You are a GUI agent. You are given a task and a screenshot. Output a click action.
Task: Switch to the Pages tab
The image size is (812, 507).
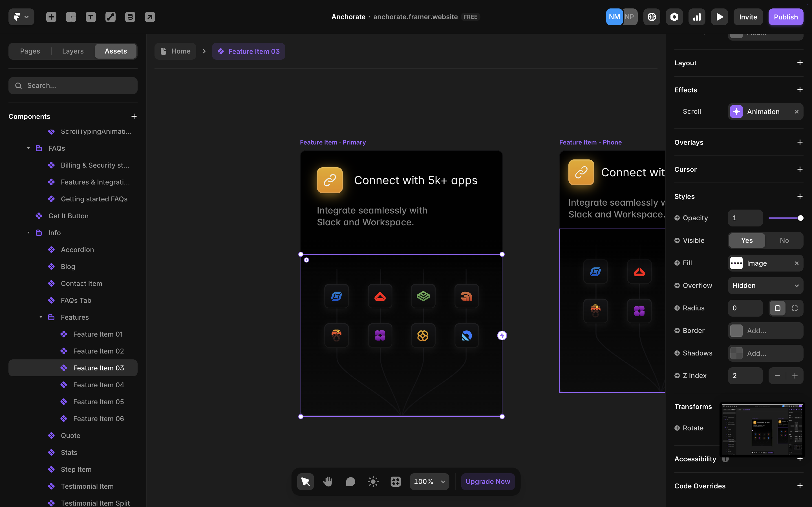click(30, 51)
